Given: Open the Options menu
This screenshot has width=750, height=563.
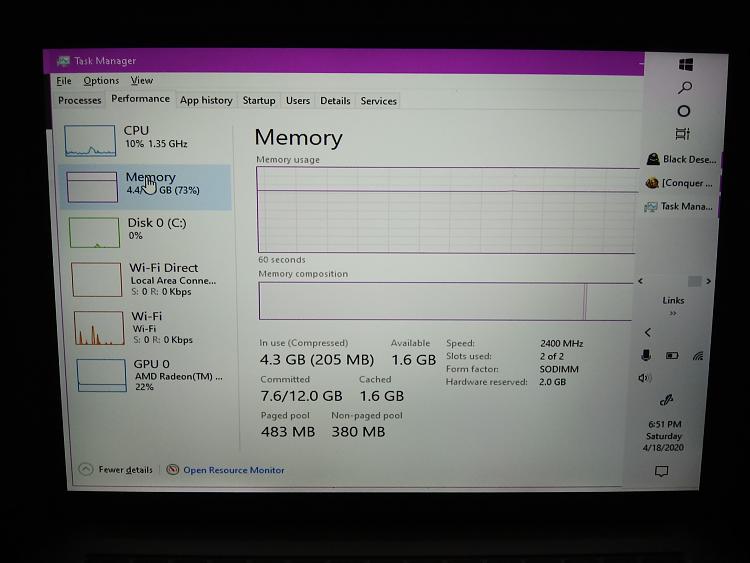Looking at the screenshot, I should [101, 81].
